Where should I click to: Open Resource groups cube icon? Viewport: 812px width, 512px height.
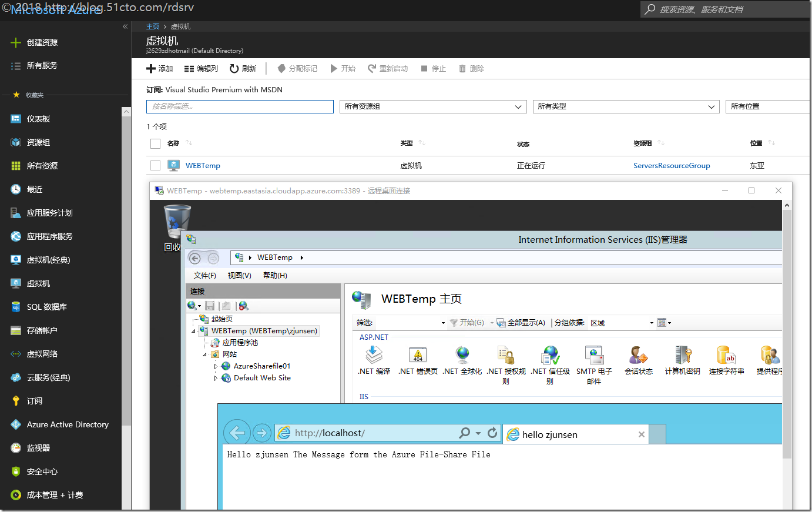click(16, 142)
